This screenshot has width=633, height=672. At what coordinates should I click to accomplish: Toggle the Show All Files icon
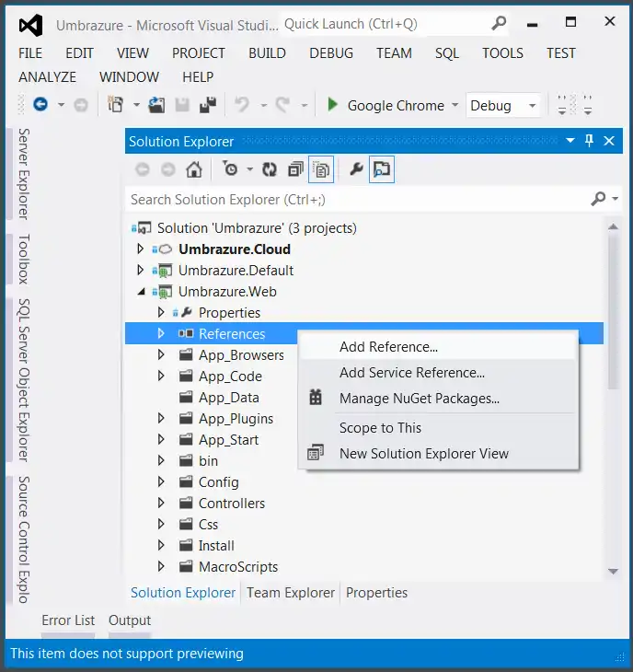coord(321,169)
